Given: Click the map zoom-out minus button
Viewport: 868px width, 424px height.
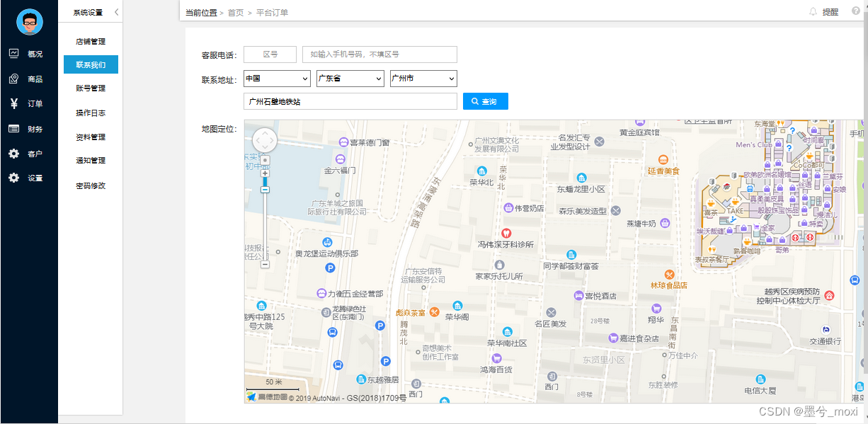Looking at the screenshot, I should pos(265,264).
